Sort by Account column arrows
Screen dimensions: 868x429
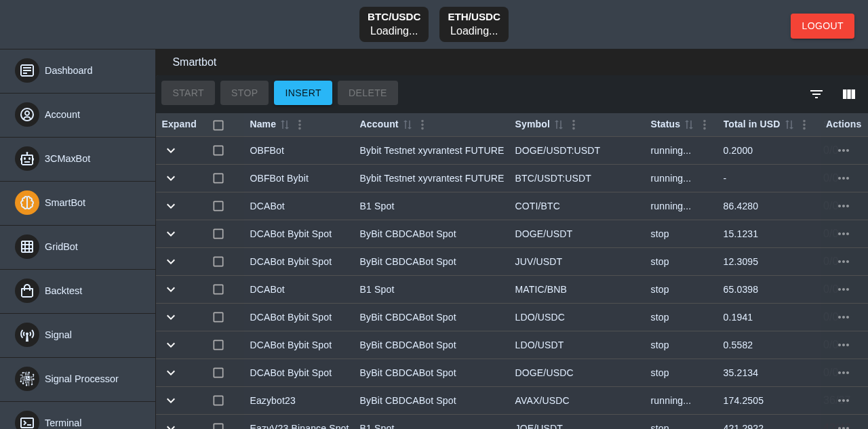[408, 125]
